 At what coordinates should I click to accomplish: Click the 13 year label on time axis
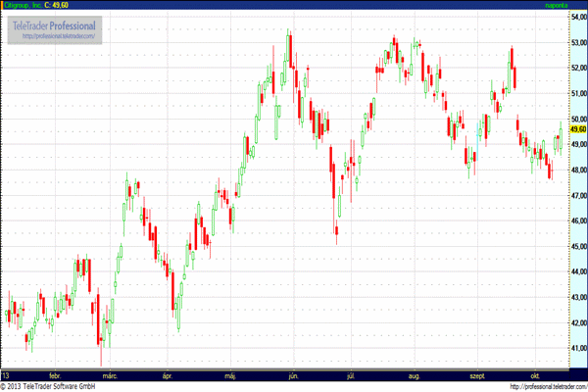click(6, 374)
